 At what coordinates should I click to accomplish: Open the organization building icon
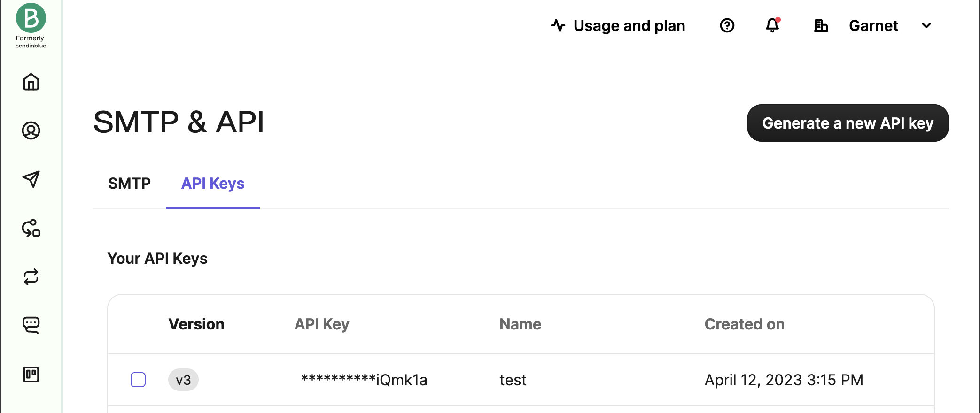click(x=821, y=26)
